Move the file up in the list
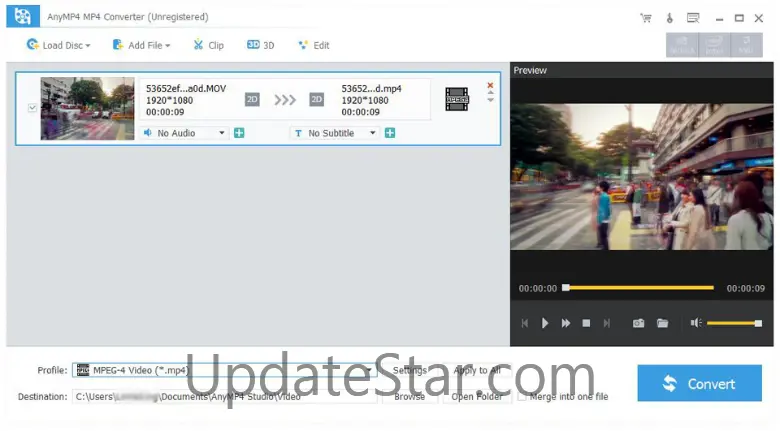The image size is (780, 431). [x=490, y=93]
